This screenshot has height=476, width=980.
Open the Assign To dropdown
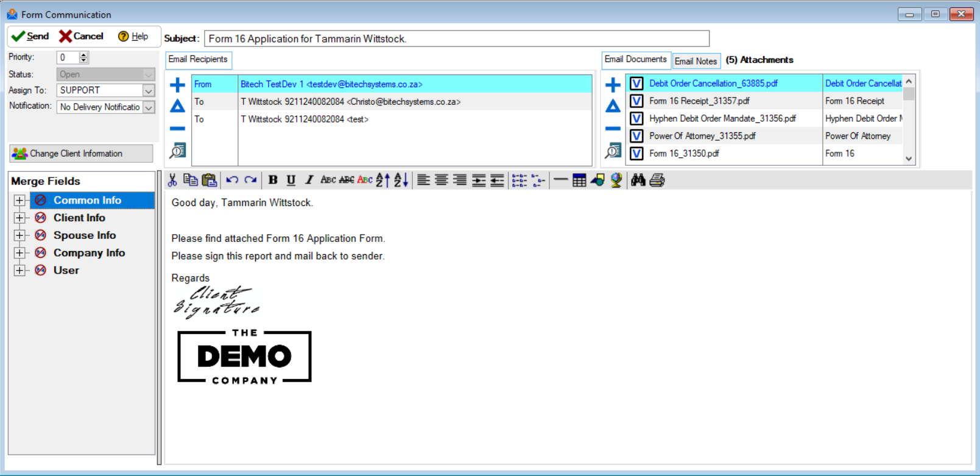click(149, 90)
